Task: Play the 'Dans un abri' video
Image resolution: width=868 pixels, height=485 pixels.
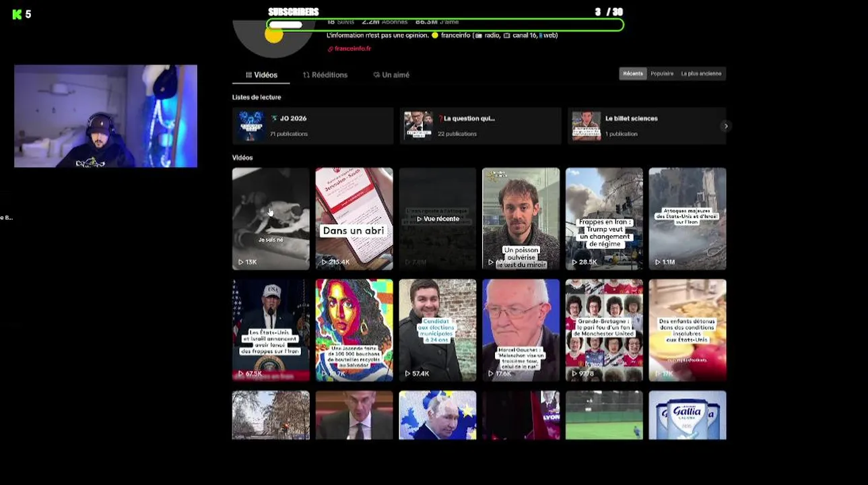Action: [x=354, y=219]
